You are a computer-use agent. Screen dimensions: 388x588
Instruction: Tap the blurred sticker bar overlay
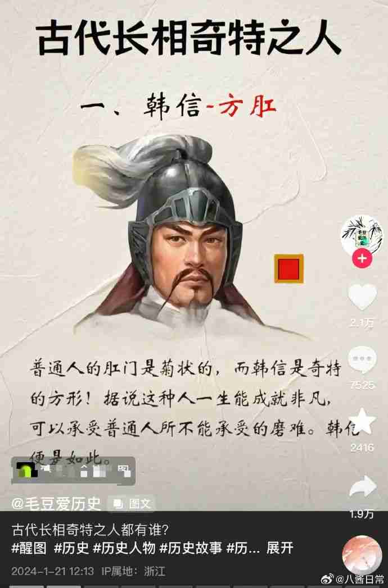(73, 471)
